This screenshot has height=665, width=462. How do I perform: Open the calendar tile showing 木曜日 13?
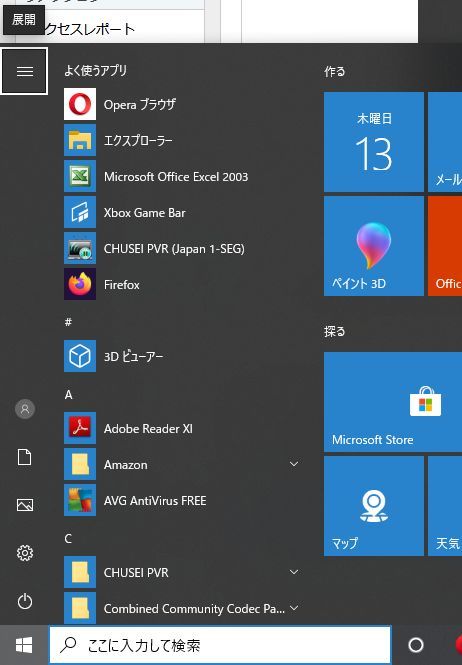[x=374, y=142]
